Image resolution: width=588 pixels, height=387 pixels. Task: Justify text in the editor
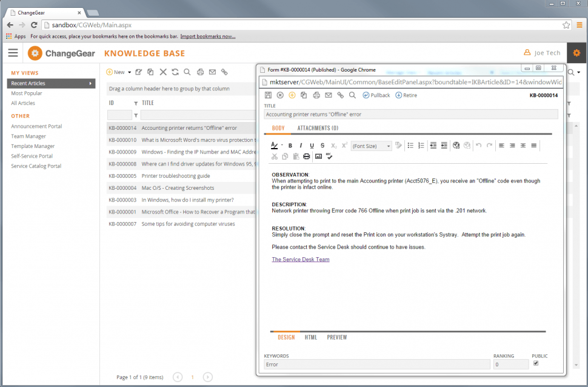click(534, 146)
